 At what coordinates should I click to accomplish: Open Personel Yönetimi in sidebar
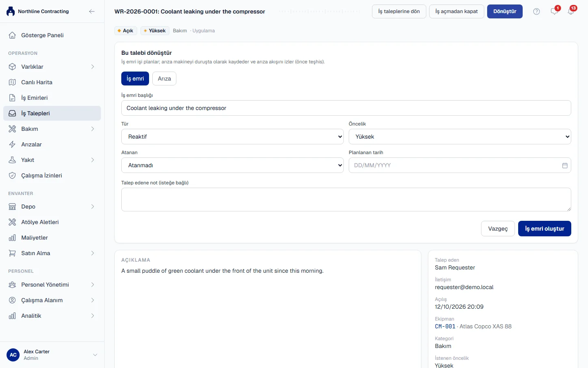pos(52,285)
